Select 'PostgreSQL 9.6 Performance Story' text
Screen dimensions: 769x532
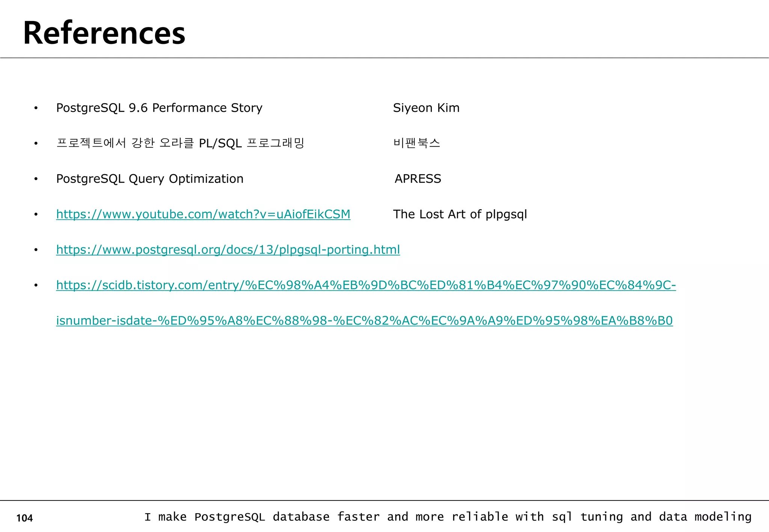coord(159,108)
